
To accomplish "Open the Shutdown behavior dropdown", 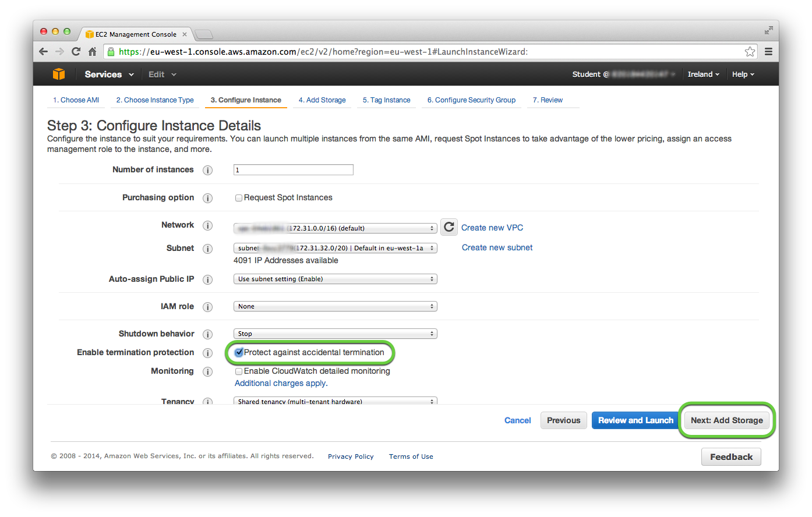I will [x=335, y=334].
